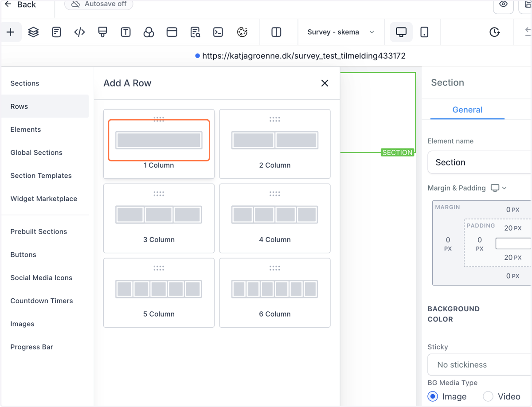Click the cookie consent icon

click(x=242, y=32)
